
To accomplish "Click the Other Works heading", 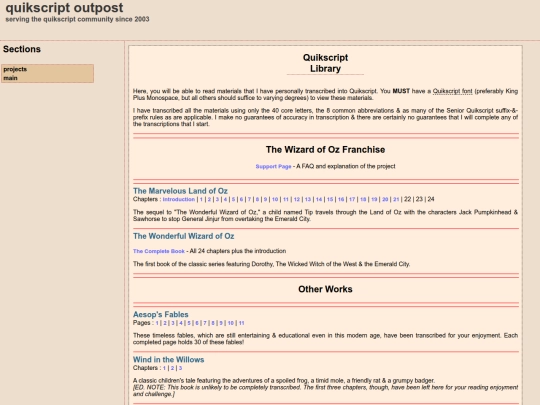I will (x=325, y=289).
